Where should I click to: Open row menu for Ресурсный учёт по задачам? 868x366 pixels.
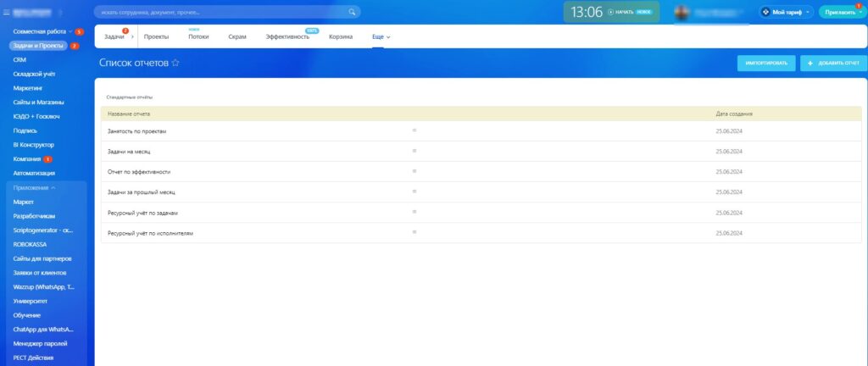414,213
